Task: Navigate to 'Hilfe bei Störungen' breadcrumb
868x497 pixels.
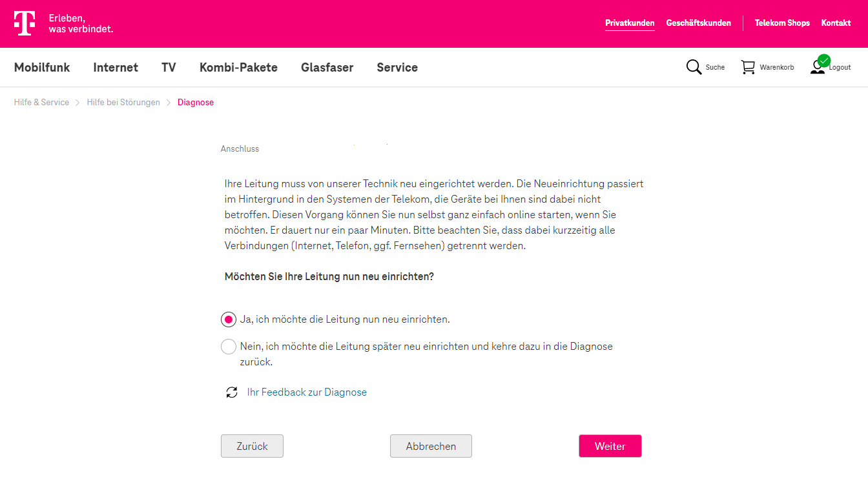Action: coord(123,103)
